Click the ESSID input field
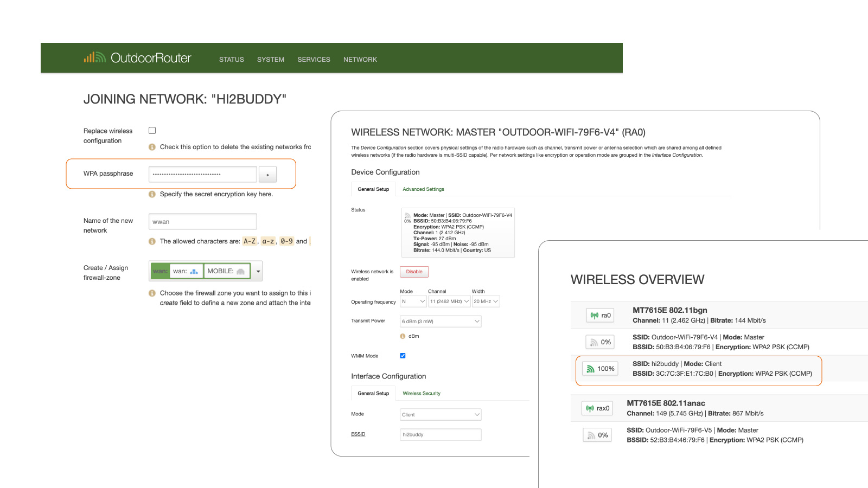The height and width of the screenshot is (488, 868). coord(441,435)
